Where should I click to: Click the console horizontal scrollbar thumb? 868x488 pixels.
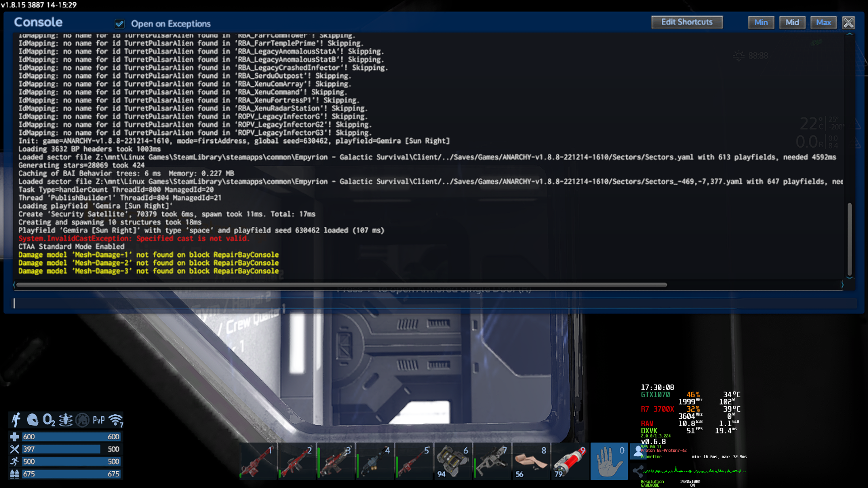[x=342, y=285]
